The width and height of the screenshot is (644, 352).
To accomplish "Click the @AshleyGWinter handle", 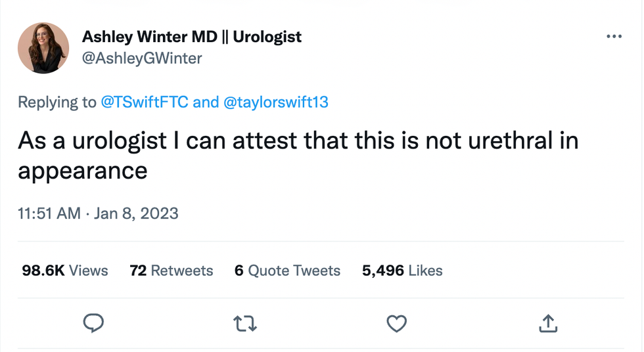I will (x=142, y=58).
